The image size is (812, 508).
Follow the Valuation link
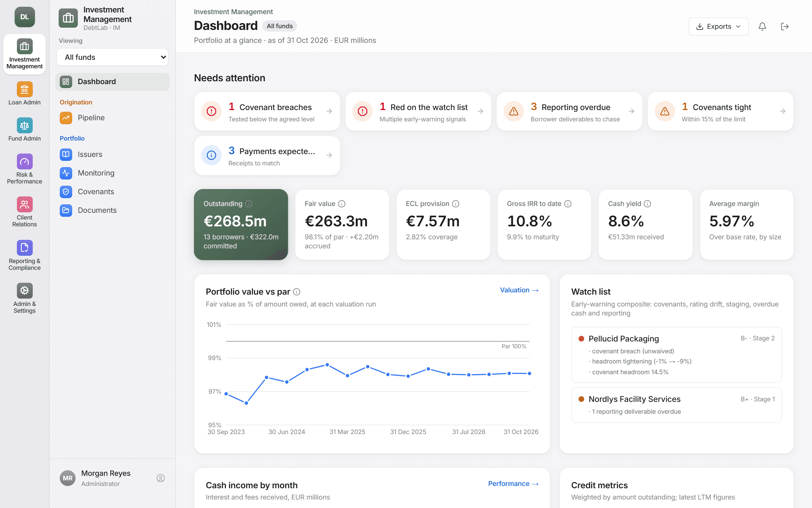coord(519,290)
